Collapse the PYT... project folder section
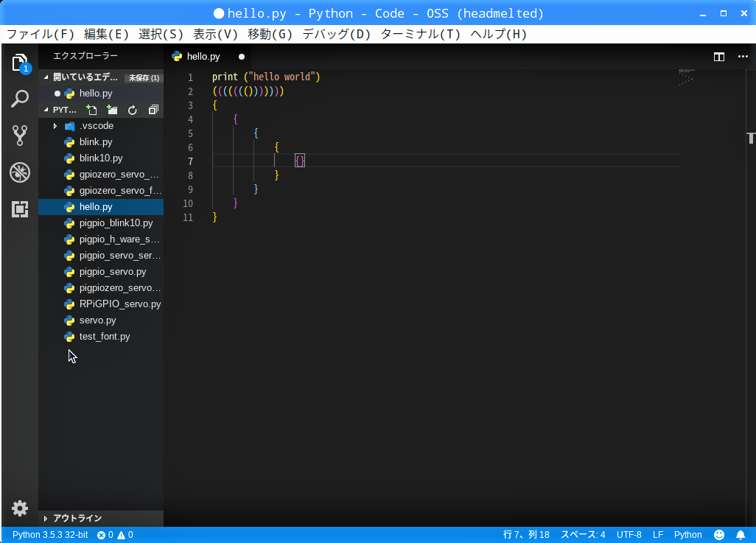756x543 pixels. pos(46,110)
